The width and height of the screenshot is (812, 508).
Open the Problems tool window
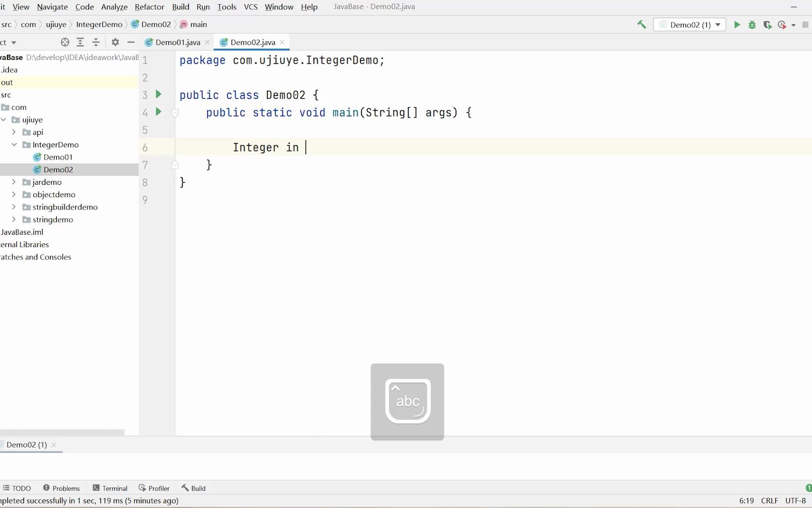61,488
